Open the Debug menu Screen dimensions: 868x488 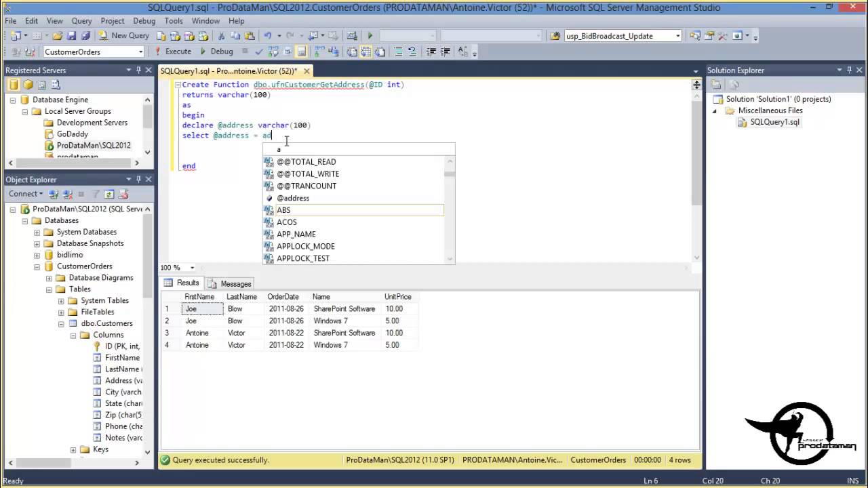coord(144,21)
